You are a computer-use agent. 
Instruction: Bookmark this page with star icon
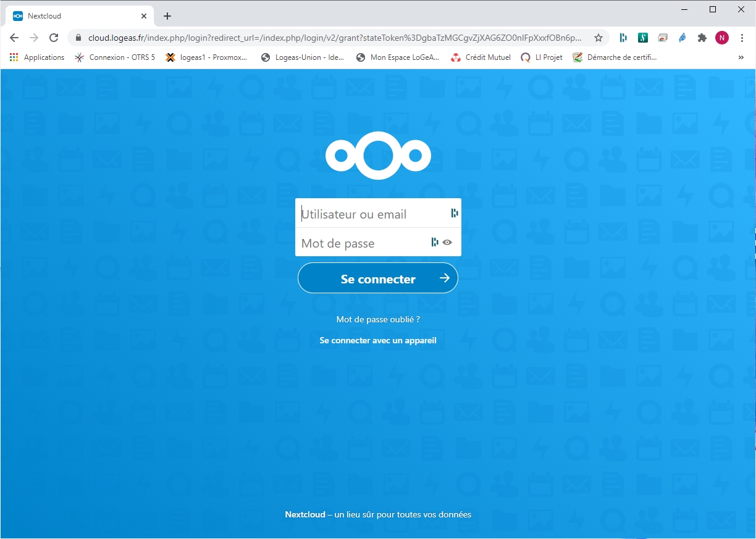(598, 38)
